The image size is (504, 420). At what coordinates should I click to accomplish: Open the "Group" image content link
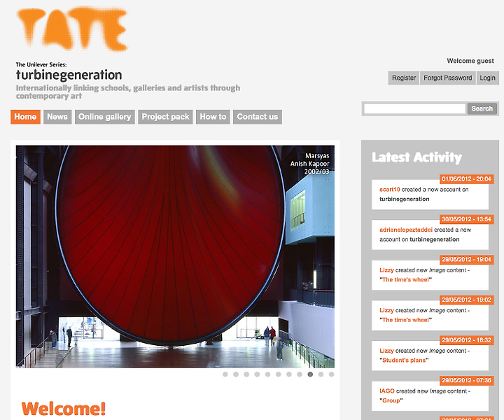coord(391,400)
